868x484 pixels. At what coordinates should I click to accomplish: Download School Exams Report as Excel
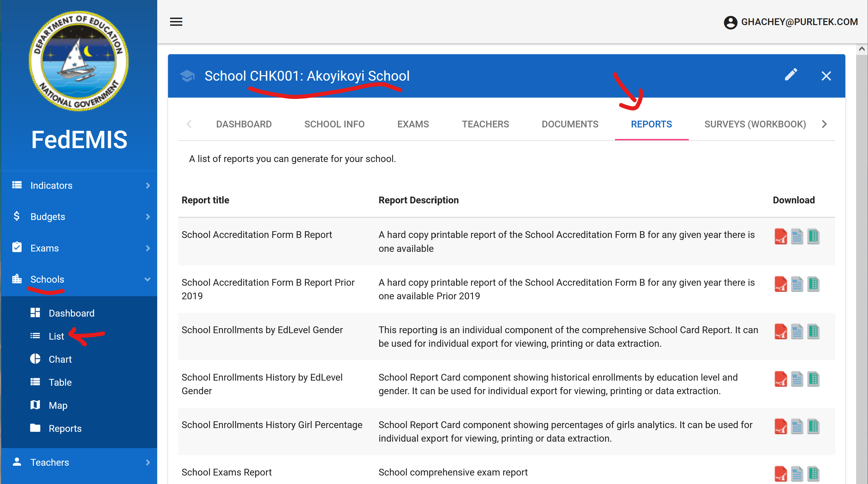813,473
